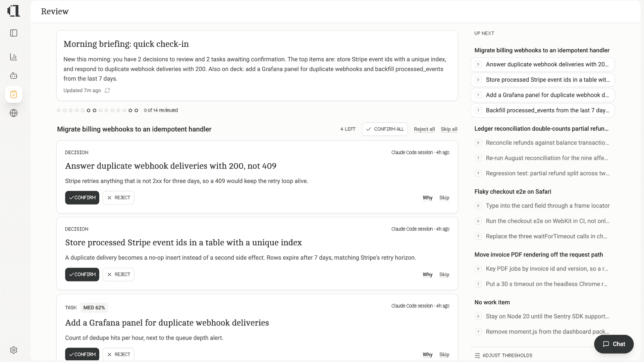Expand Why on Stripe event ids decision

(427, 275)
